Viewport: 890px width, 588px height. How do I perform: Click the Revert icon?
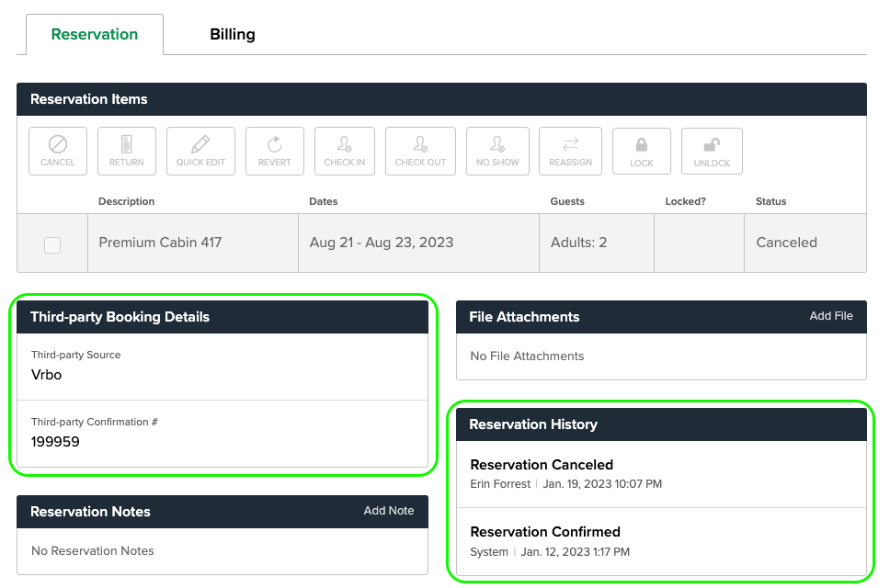pyautogui.click(x=274, y=150)
